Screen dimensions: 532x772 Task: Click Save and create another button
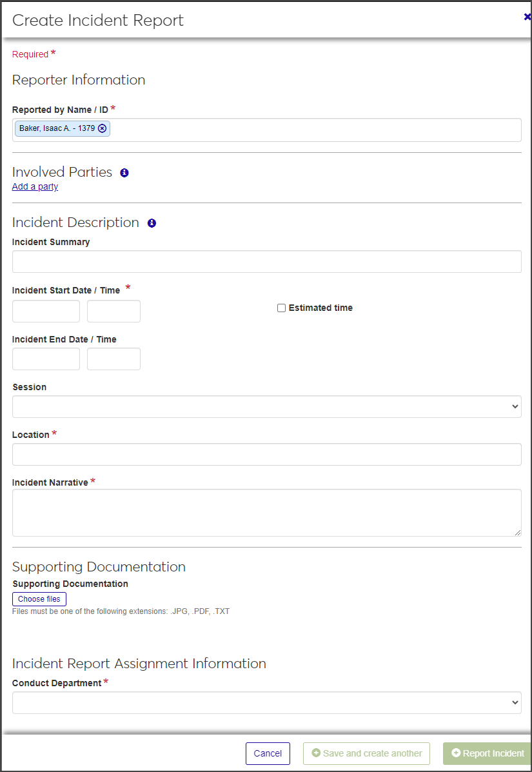366,753
